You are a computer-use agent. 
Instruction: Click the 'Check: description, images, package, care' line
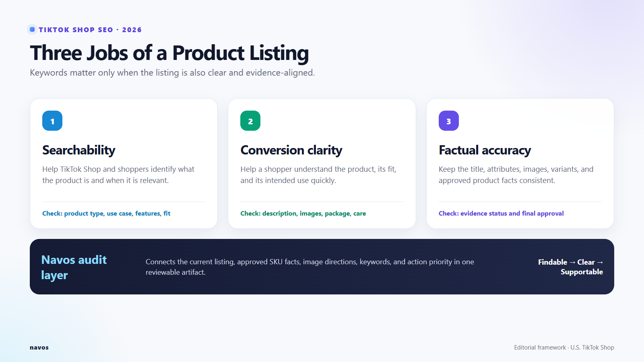(303, 214)
